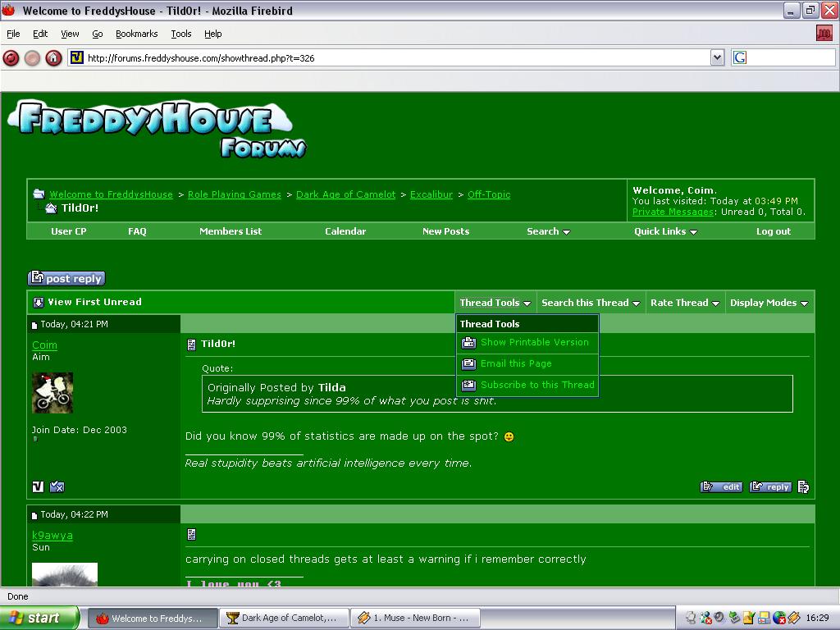Expand the Quick Links menu

point(664,231)
